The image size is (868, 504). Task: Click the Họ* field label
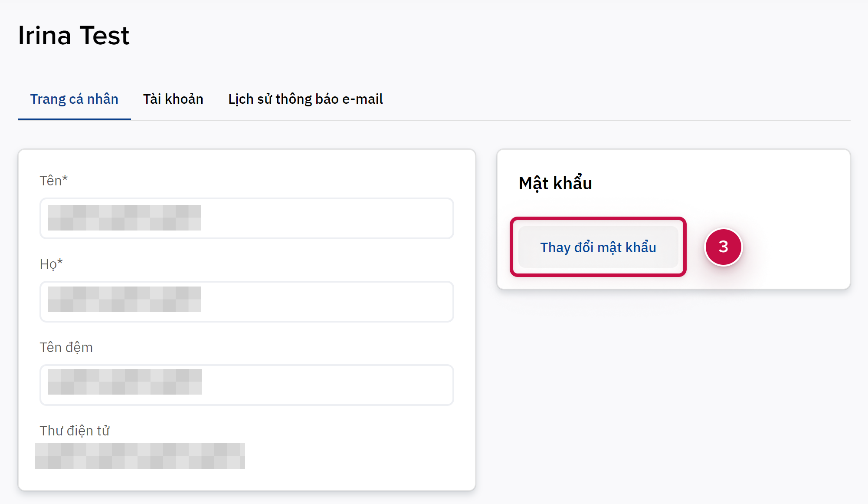[51, 264]
